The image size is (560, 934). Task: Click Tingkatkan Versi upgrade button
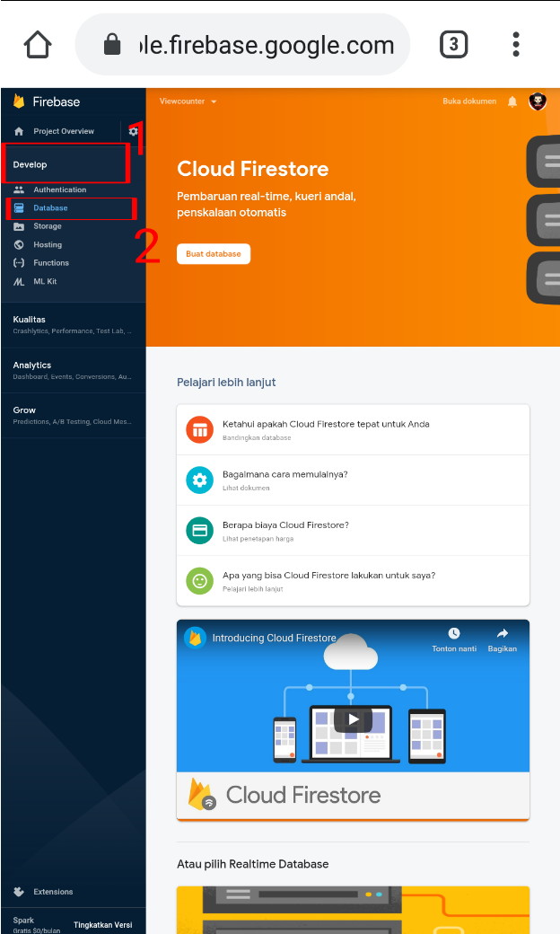click(x=103, y=925)
